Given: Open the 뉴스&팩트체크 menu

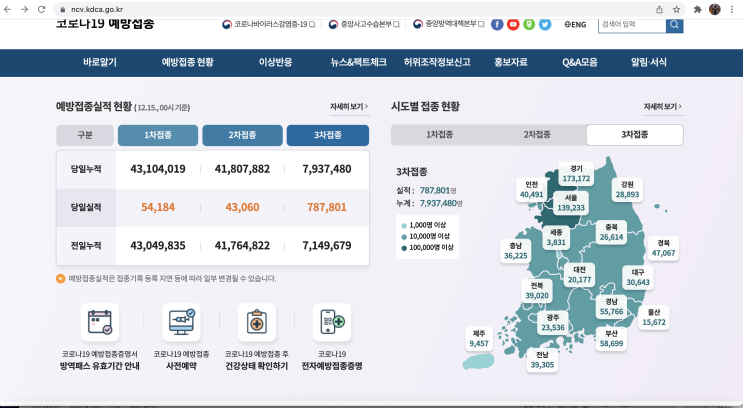Looking at the screenshot, I should 359,62.
